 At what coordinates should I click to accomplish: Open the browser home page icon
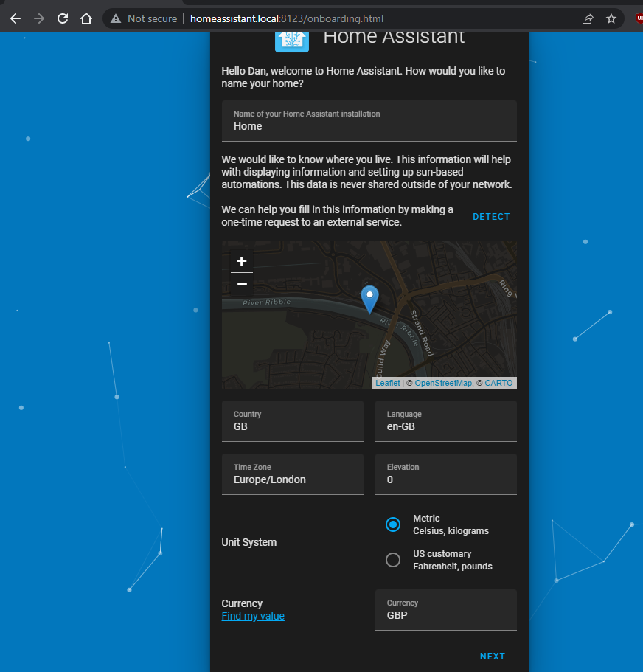pyautogui.click(x=86, y=19)
